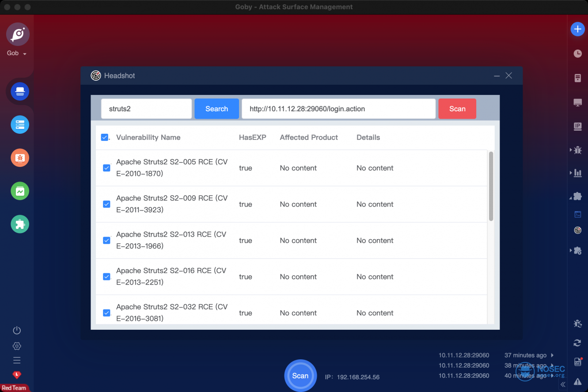
Task: Uncheck the S2-013 RCE vulnerability checkbox
Action: pyautogui.click(x=106, y=240)
